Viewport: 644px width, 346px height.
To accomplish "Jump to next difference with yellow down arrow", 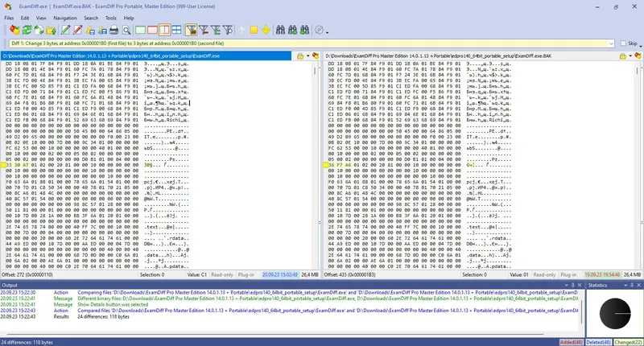I will [266, 30].
